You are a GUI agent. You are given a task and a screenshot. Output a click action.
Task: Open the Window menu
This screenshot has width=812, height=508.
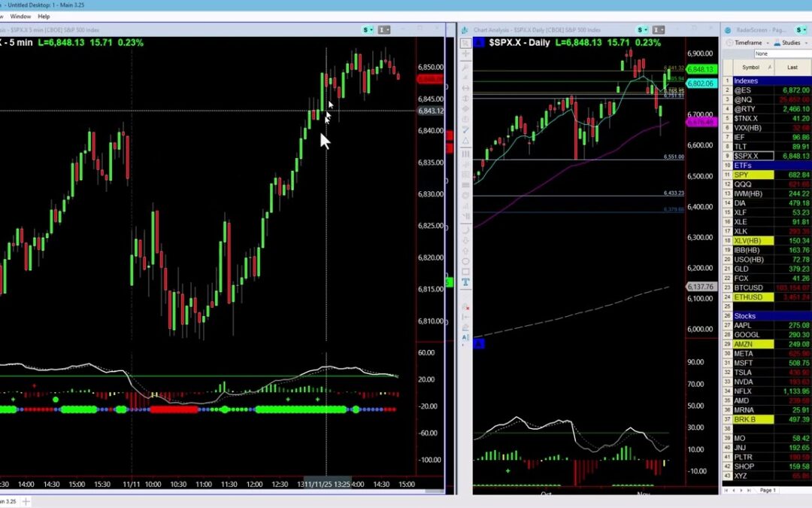tap(20, 16)
